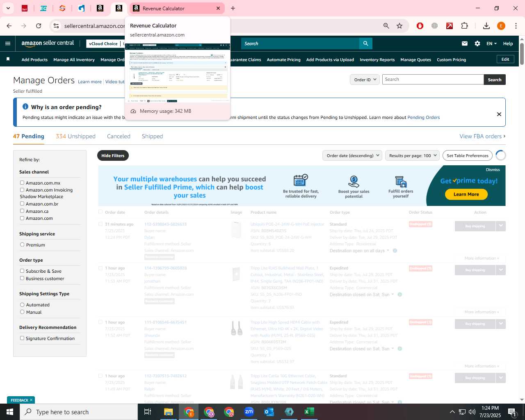The image size is (525, 420).
Task: Click Set Table Preferences button
Action: (x=468, y=155)
